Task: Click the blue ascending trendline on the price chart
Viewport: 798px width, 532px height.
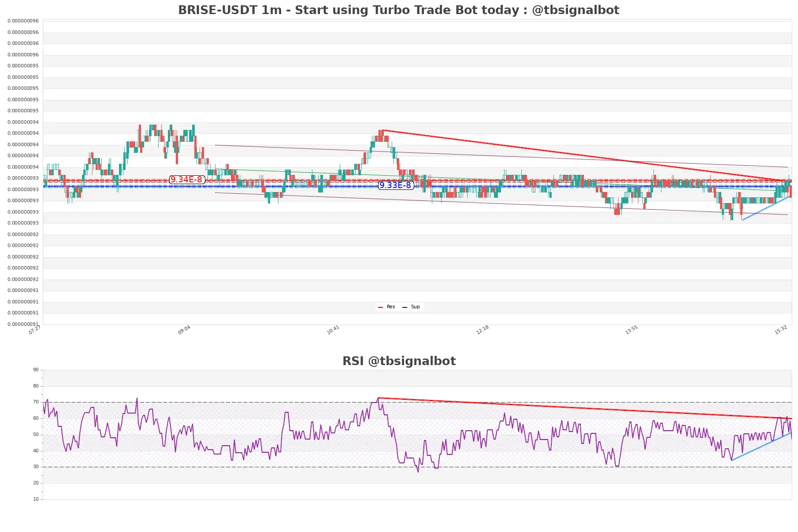Action: 766,208
